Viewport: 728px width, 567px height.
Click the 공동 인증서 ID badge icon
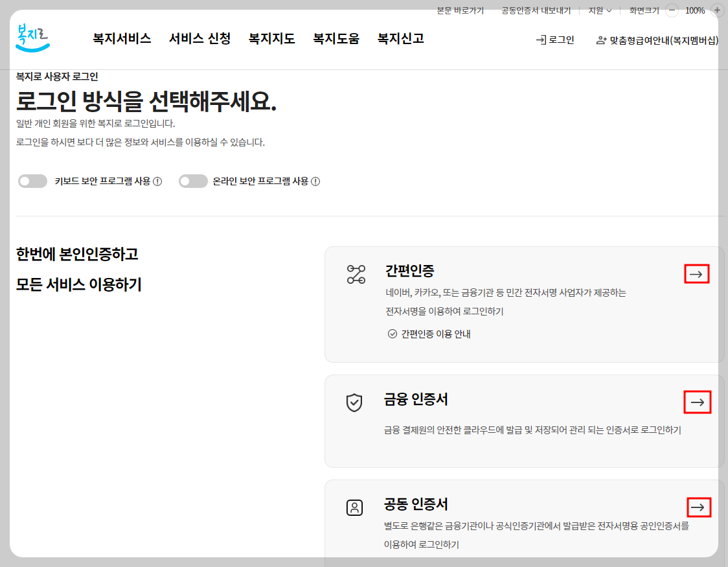(354, 508)
